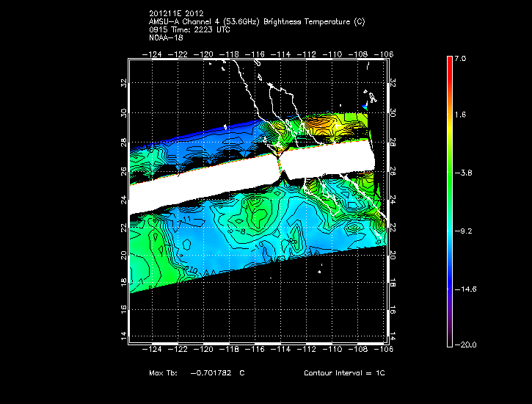Click the 201211E 2012 header text
The height and width of the screenshot is (404, 532).
175,14
